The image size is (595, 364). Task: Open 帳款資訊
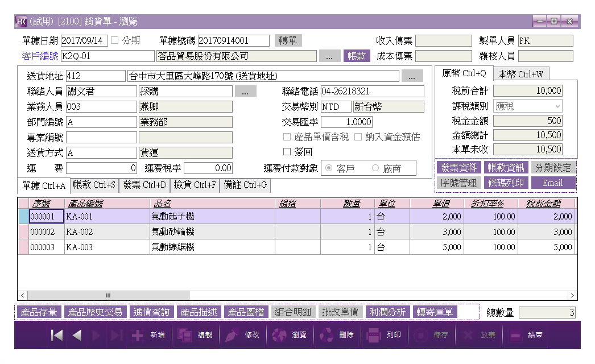[506, 167]
